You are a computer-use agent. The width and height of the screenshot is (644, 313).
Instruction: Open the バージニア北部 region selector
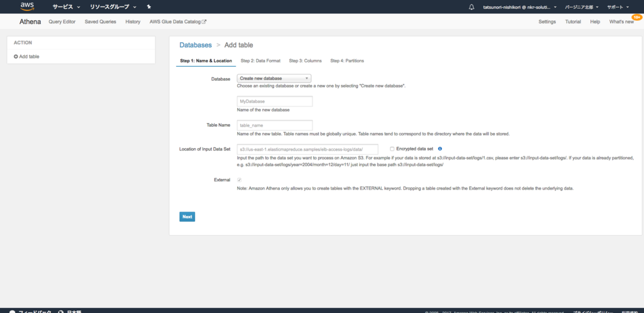point(582,7)
